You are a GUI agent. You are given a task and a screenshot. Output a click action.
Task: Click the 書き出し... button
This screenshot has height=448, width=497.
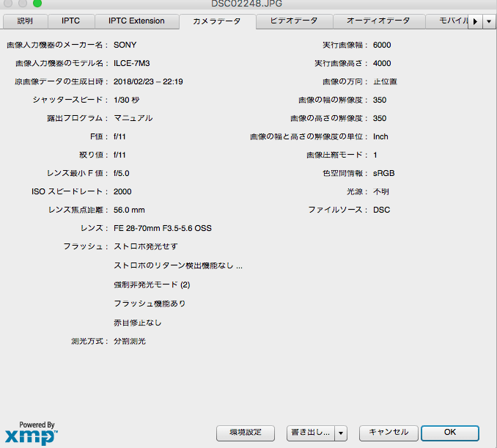pyautogui.click(x=311, y=433)
